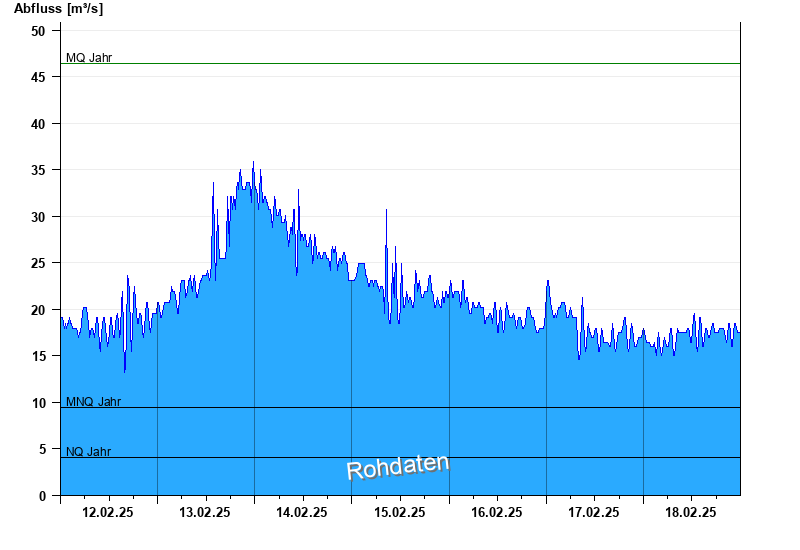The height and width of the screenshot is (550, 800).
Task: Click the Abfluss [m³/s] axis title
Action: [x=59, y=9]
